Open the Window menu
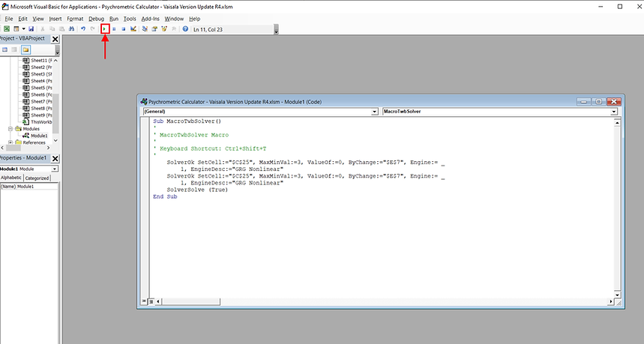The height and width of the screenshot is (344, 644). pos(174,19)
